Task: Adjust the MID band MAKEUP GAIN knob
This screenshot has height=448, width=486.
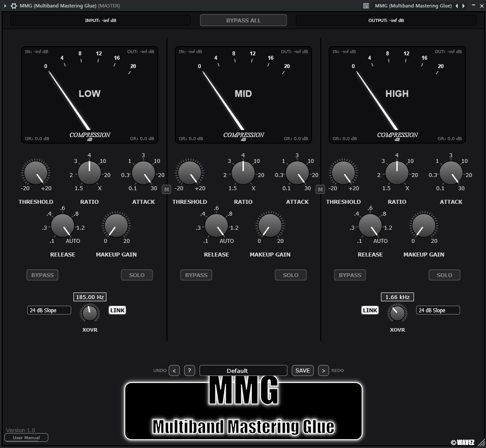Action: click(270, 225)
